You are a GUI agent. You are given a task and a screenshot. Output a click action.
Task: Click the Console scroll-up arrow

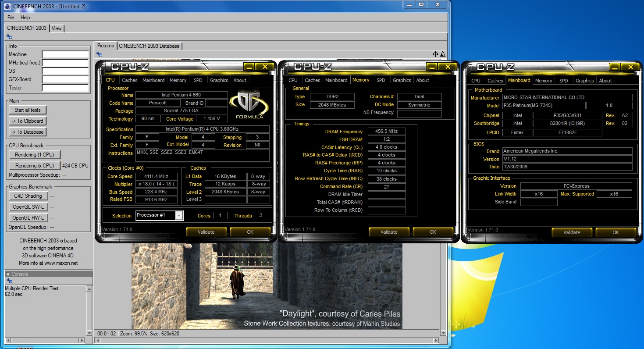tap(89, 289)
